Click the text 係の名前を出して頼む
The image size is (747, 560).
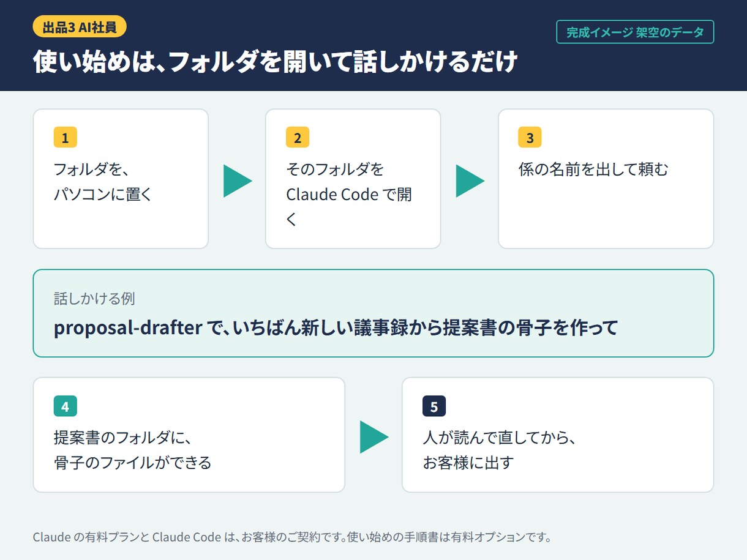[593, 170]
